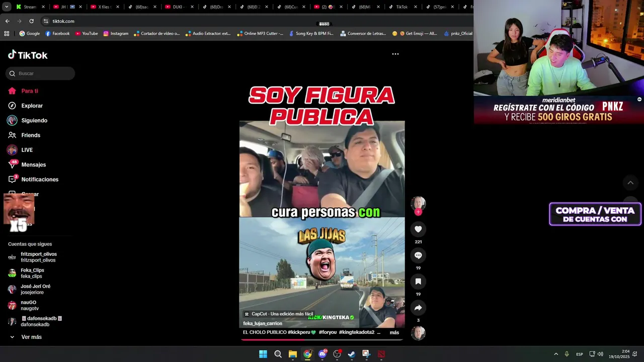The height and width of the screenshot is (362, 644).
Task: Click the #kickperu hashtag
Action: click(301, 332)
